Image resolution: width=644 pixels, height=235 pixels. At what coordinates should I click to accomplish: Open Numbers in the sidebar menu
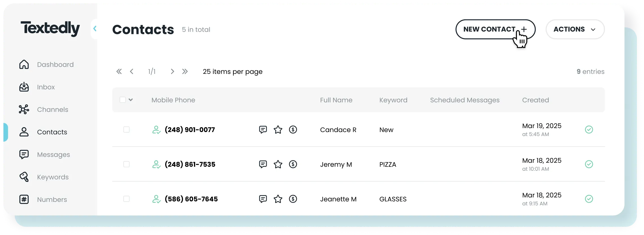point(52,200)
